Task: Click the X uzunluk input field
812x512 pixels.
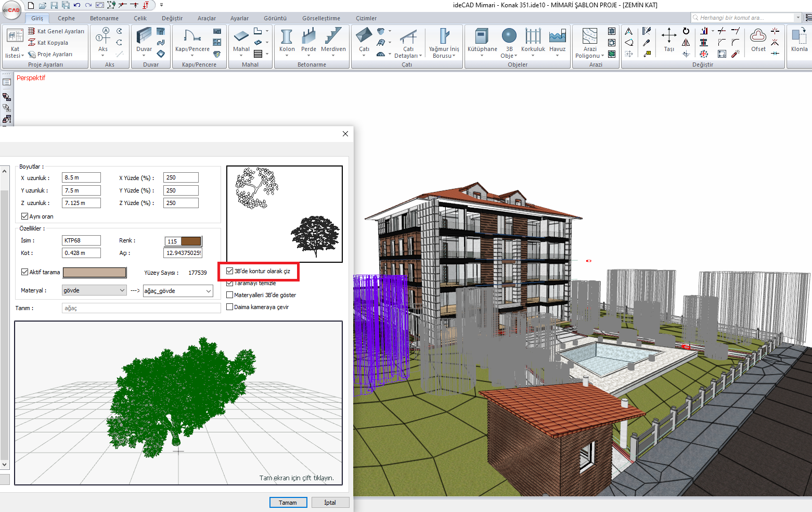Action: point(81,177)
